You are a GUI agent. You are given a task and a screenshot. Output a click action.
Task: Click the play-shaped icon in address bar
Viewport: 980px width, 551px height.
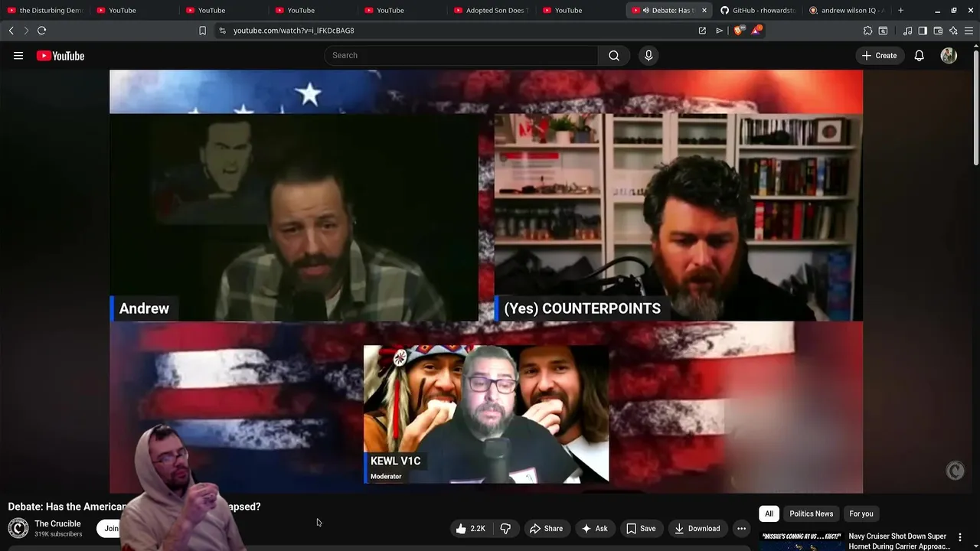coord(719,31)
